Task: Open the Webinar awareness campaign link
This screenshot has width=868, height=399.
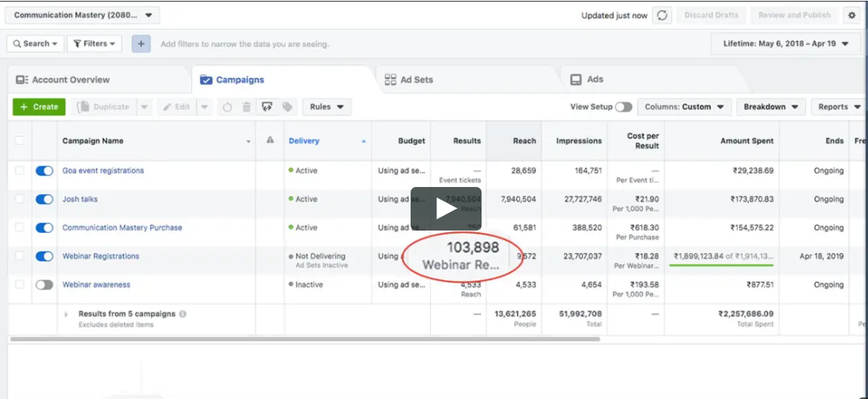Action: (x=96, y=285)
